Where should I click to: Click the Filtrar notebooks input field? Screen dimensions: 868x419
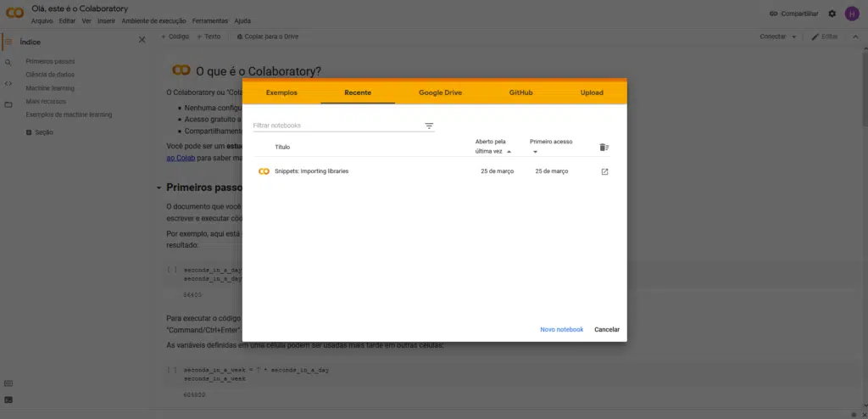[x=336, y=126]
